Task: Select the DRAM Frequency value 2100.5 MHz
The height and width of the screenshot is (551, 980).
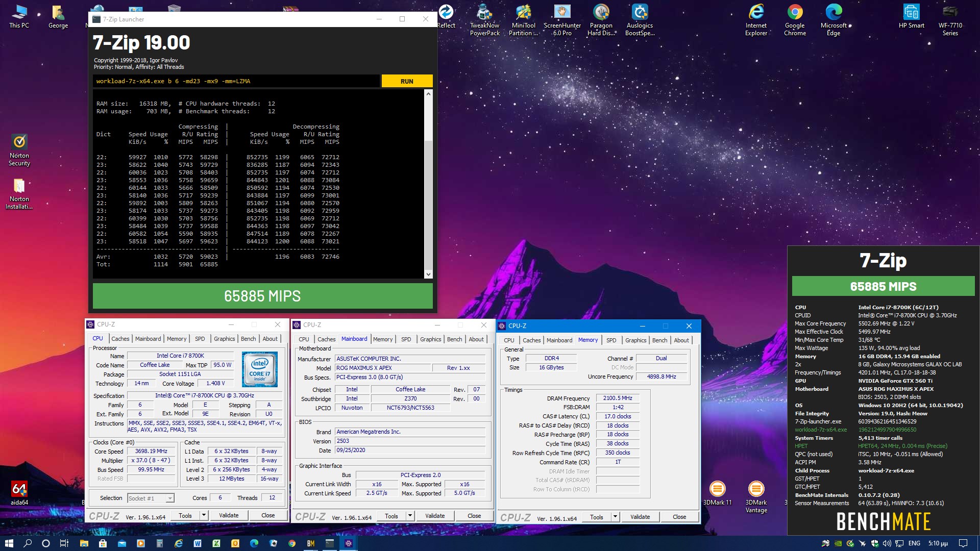Action: (618, 398)
